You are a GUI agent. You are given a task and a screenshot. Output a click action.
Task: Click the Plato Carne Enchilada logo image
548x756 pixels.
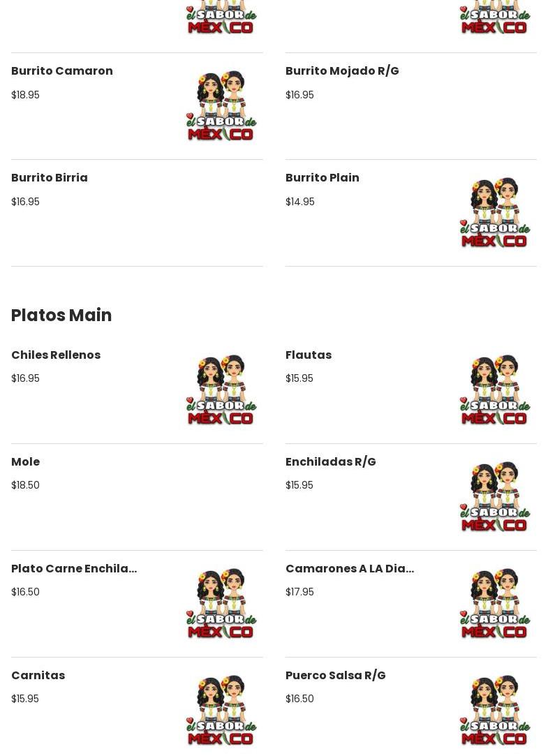(221, 604)
